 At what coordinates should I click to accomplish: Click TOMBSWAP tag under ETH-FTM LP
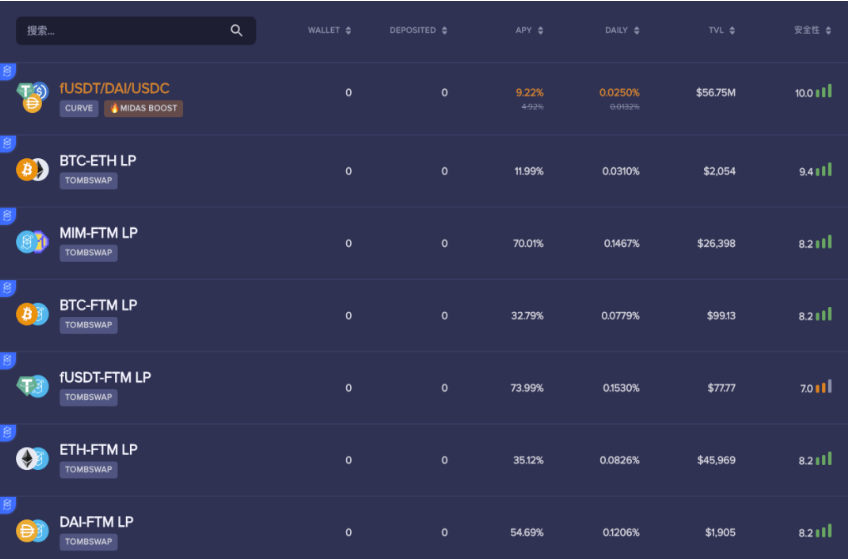pos(89,469)
